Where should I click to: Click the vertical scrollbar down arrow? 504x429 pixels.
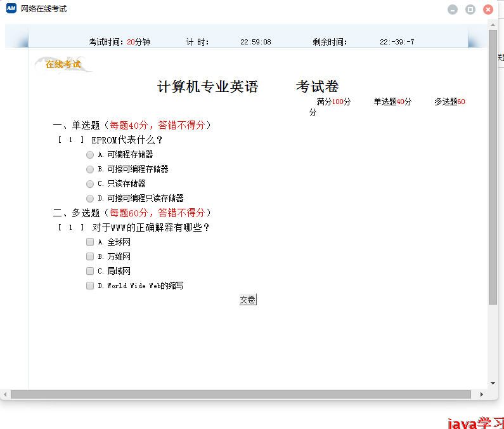pos(493,383)
